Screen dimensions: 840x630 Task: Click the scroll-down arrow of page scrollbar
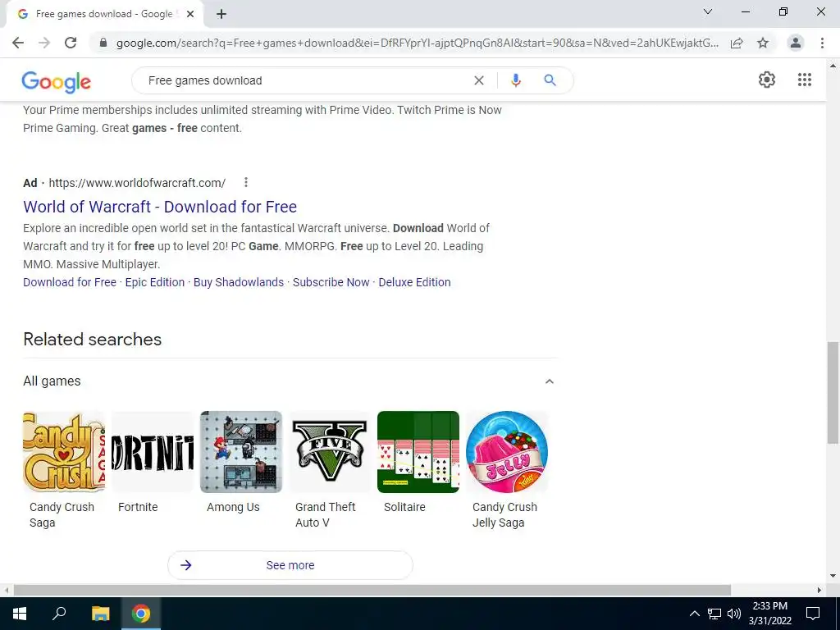[x=833, y=576]
